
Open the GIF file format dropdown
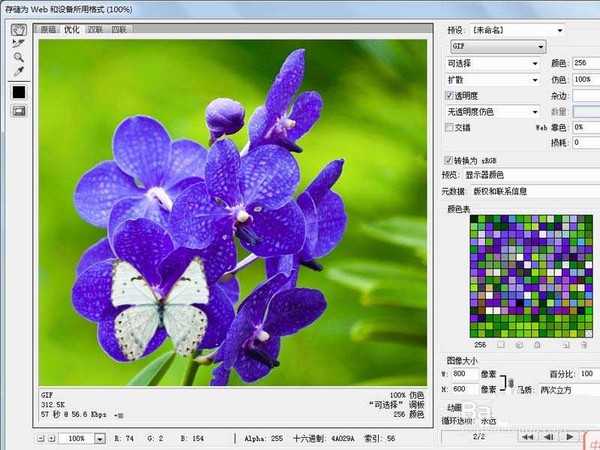tap(496, 46)
